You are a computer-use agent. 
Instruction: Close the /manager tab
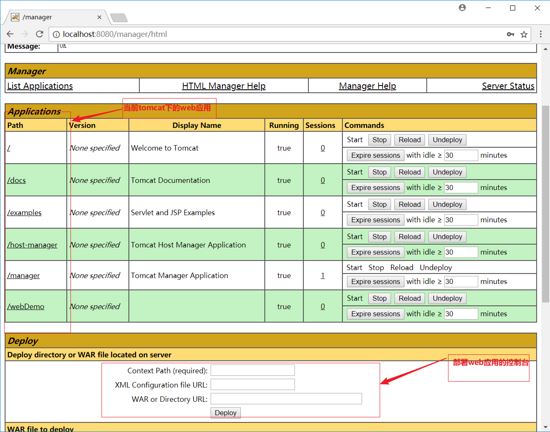click(x=99, y=17)
